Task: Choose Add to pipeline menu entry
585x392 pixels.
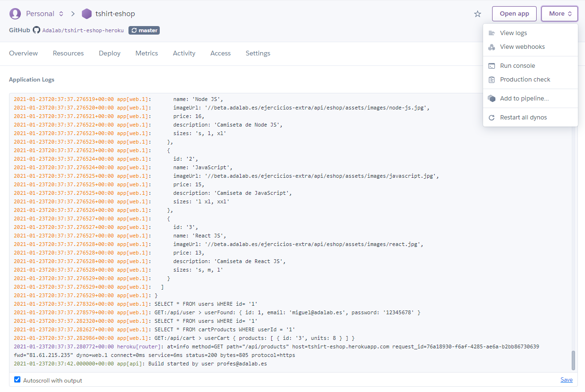Action: [530, 99]
